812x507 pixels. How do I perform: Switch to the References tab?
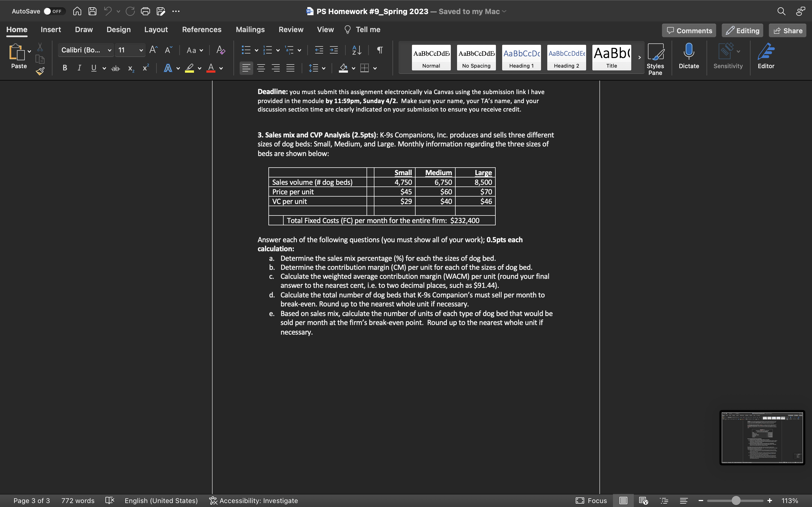point(202,30)
